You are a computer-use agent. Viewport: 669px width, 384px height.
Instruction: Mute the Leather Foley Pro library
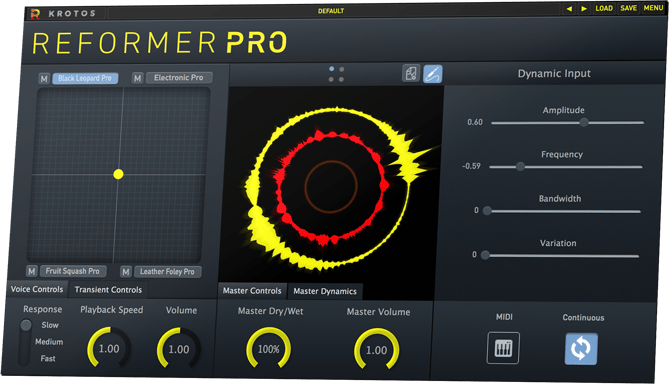pos(125,271)
